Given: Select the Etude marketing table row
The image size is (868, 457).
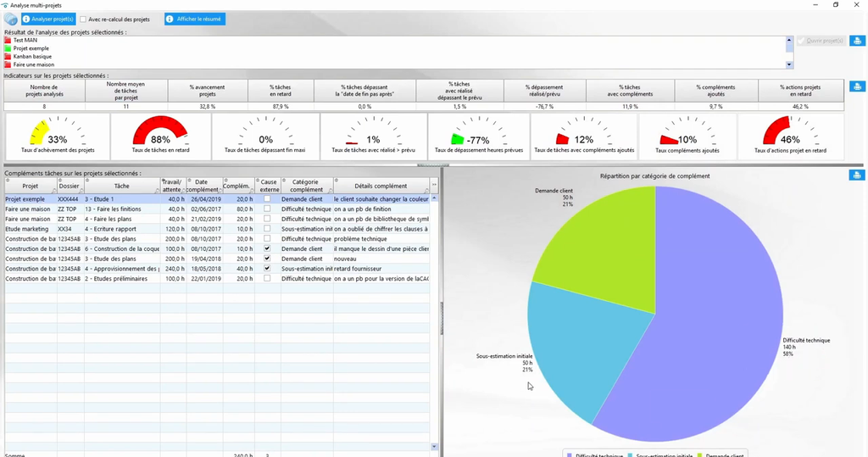Looking at the screenshot, I should tap(217, 229).
